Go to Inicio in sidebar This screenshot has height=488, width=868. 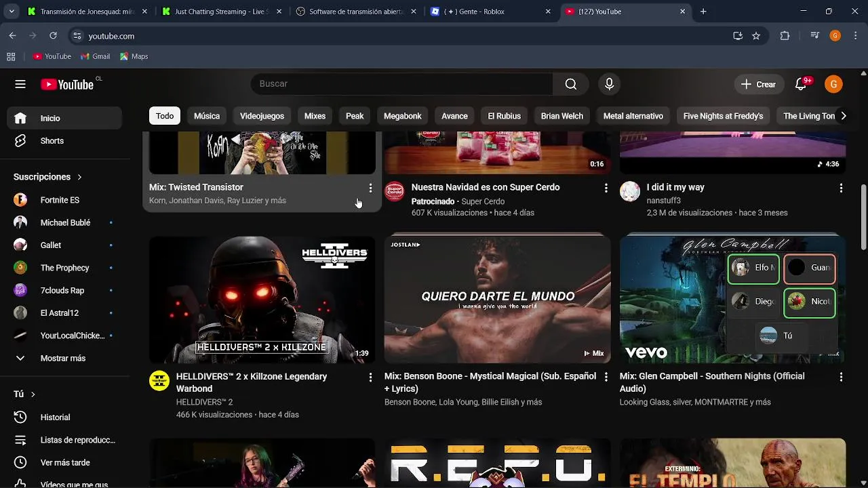(64, 118)
